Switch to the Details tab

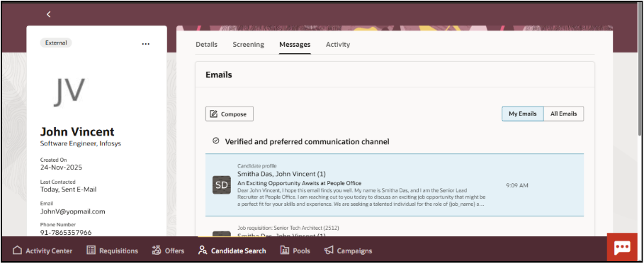click(206, 45)
